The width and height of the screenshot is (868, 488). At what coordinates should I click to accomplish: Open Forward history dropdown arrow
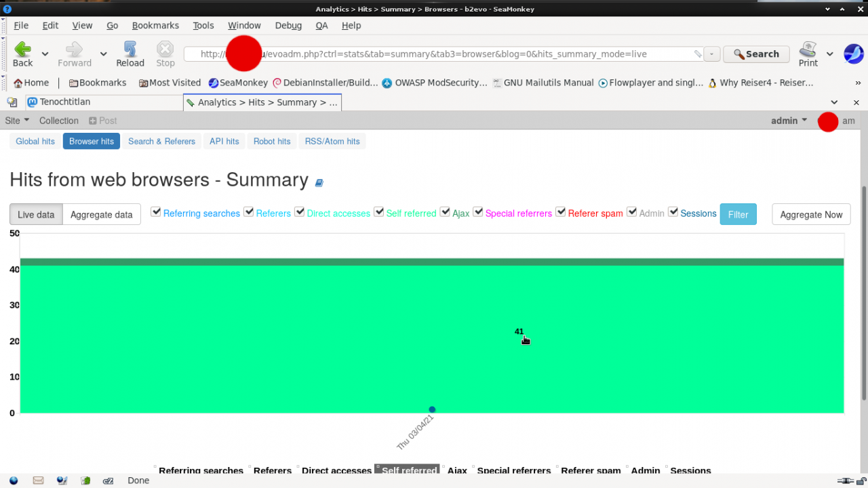103,54
